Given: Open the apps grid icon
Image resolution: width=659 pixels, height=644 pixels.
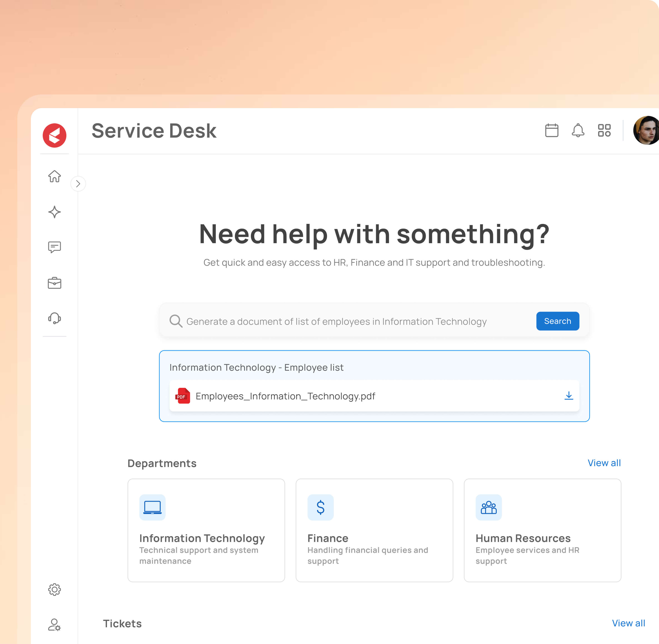Looking at the screenshot, I should pos(604,130).
